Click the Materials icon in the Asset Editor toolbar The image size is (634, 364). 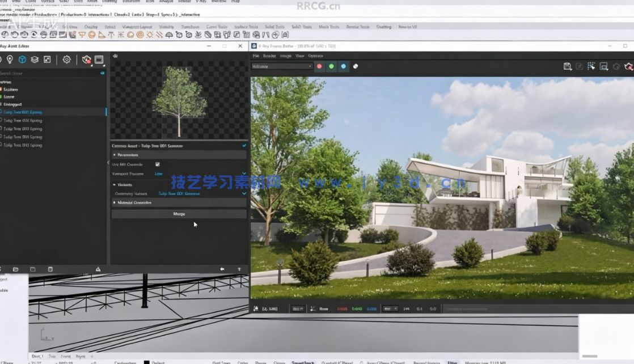(1, 59)
